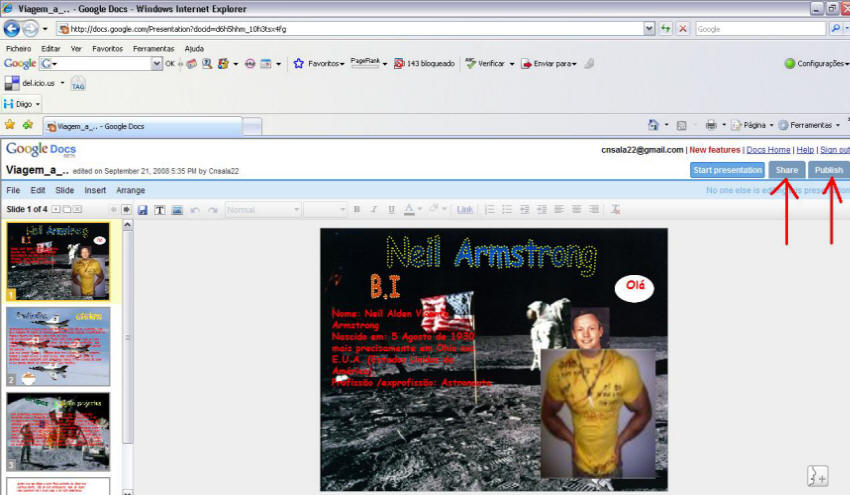Open the Help link

point(805,150)
